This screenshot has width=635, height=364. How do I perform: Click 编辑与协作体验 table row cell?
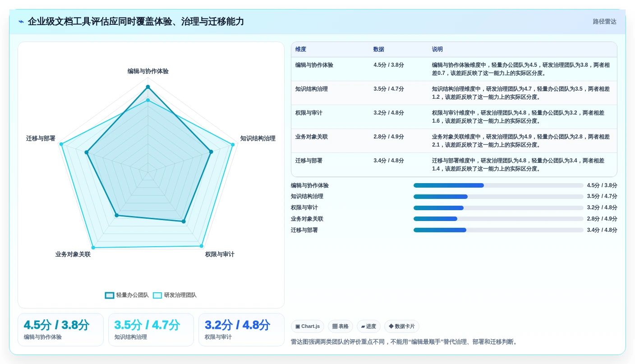[314, 65]
